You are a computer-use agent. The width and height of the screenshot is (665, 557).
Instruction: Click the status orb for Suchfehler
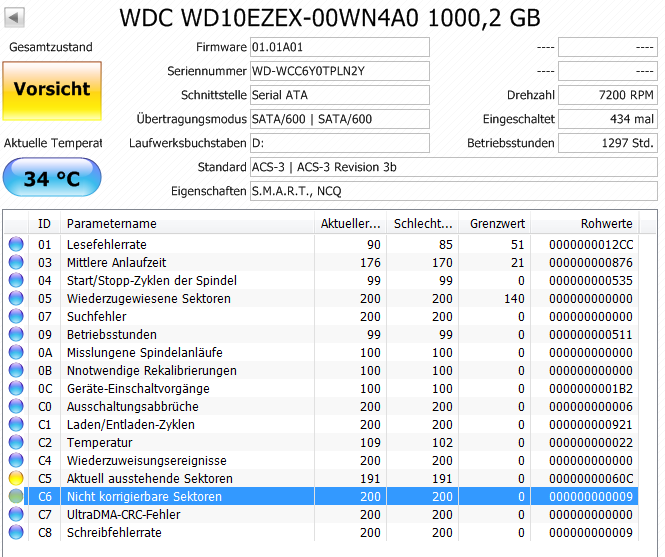(x=16, y=316)
